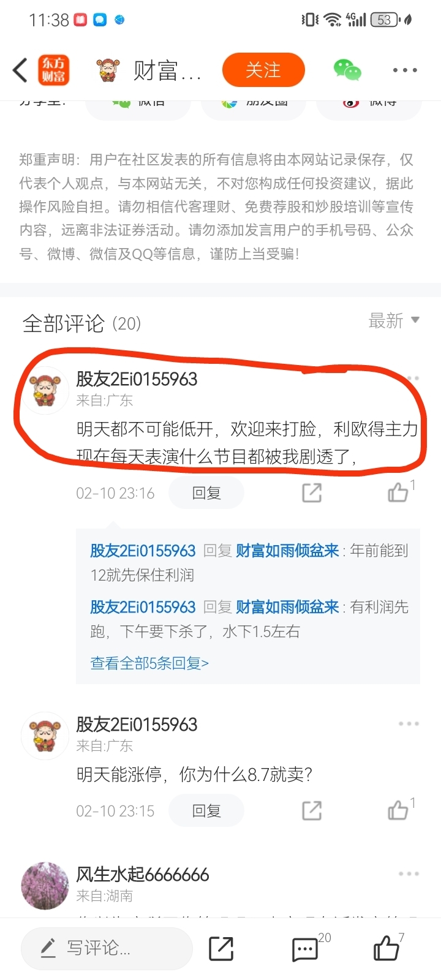Open the 最新 sort dropdown
The image size is (441, 980).
394,320
